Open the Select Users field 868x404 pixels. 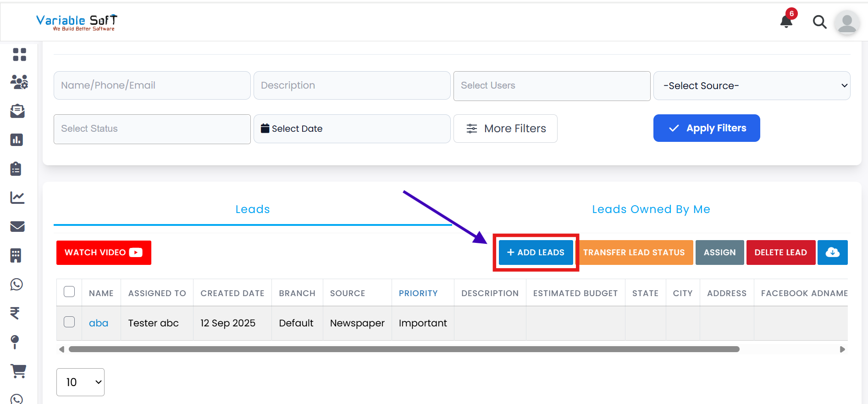point(552,86)
